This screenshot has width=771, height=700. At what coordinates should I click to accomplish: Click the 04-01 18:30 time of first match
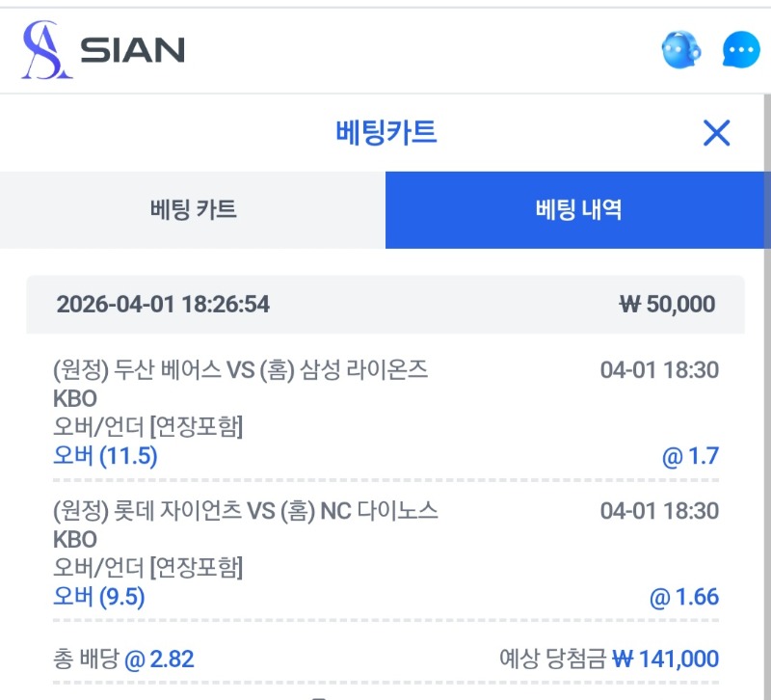point(659,369)
